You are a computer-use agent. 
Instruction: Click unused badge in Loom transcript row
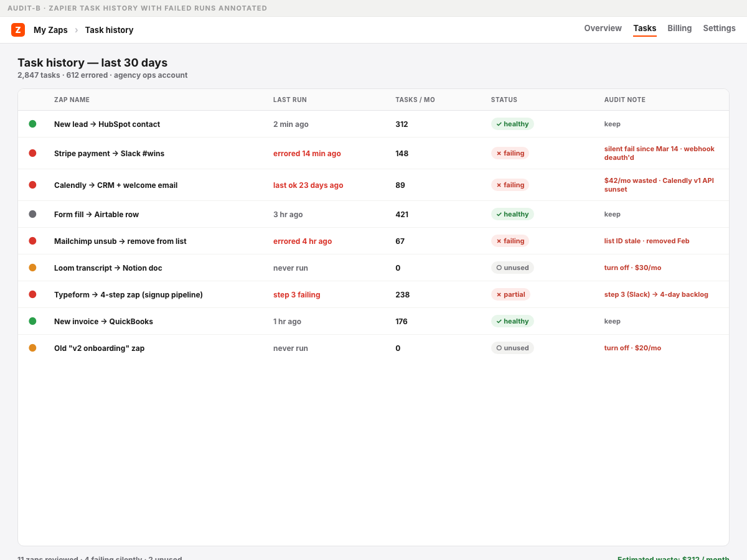pos(512,268)
